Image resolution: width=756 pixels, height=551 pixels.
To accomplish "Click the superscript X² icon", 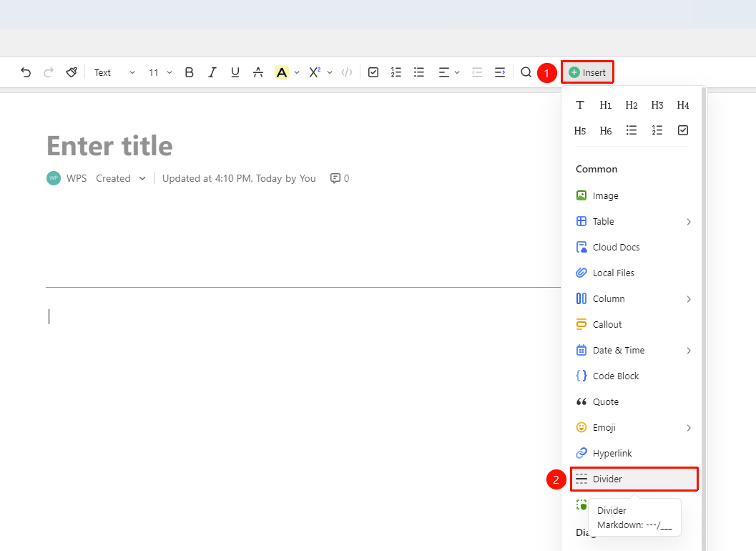I will click(315, 72).
